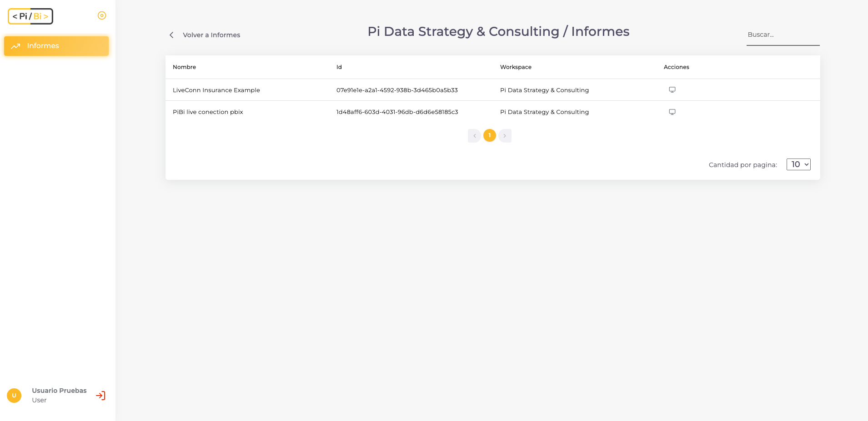868x421 pixels.
Task: Select the PiBi live conection pbix name
Action: click(208, 112)
